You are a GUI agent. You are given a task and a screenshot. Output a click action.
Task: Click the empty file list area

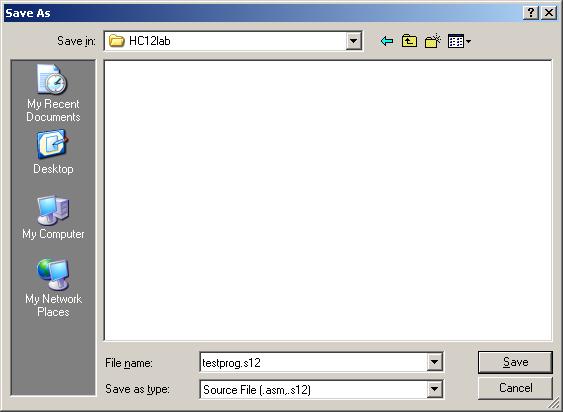[328, 200]
